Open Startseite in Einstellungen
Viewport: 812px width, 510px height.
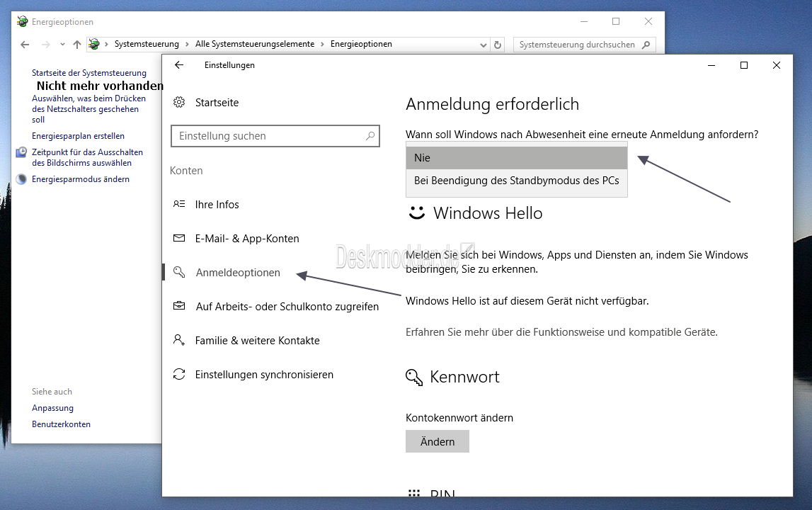tap(217, 103)
